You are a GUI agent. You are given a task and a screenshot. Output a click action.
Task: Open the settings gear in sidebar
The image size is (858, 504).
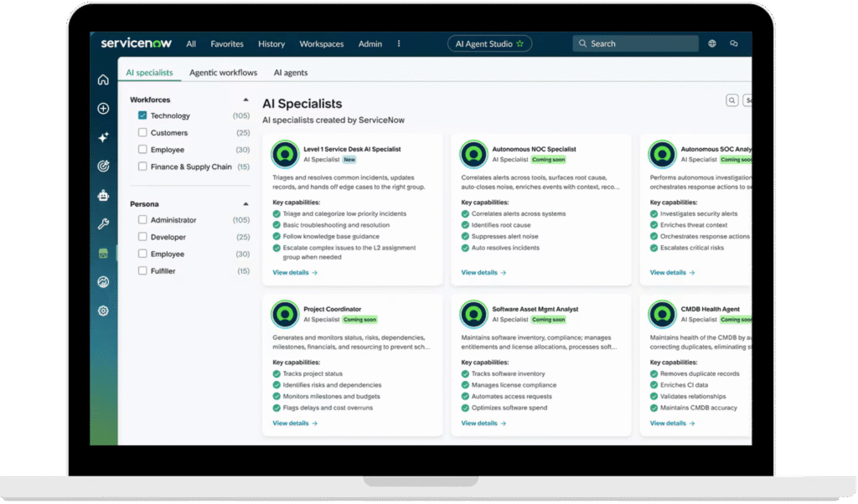[103, 311]
